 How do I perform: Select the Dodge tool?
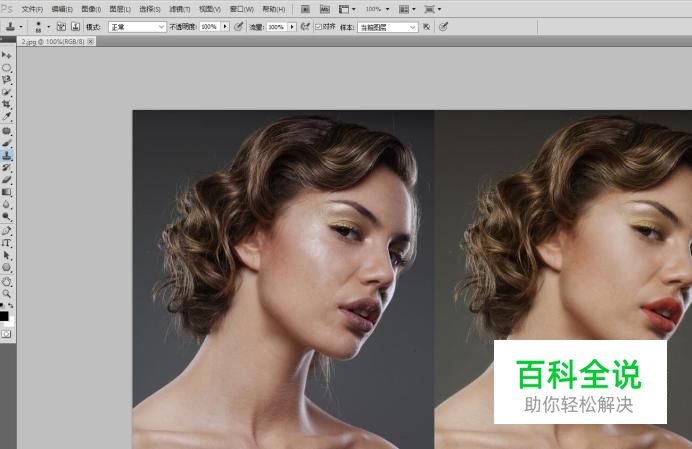tap(6, 216)
